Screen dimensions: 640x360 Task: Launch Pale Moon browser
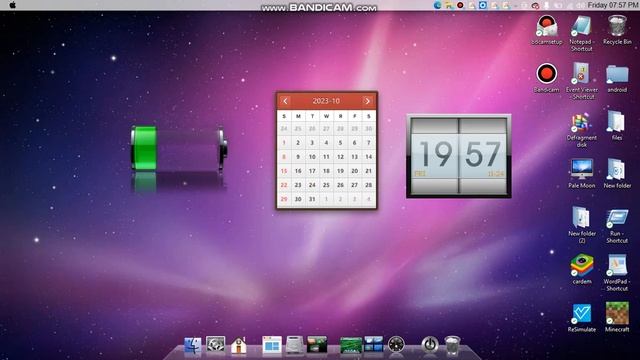(x=582, y=174)
